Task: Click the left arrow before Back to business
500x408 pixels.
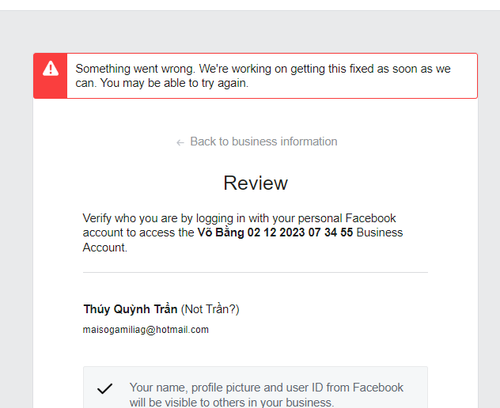Action: 180,143
